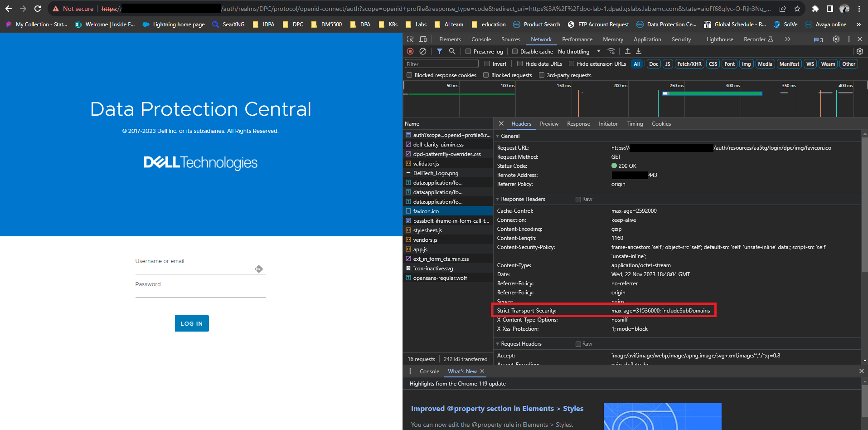Image resolution: width=868 pixels, height=430 pixels.
Task: Switch to the Cookies tab for the request
Action: (x=661, y=123)
